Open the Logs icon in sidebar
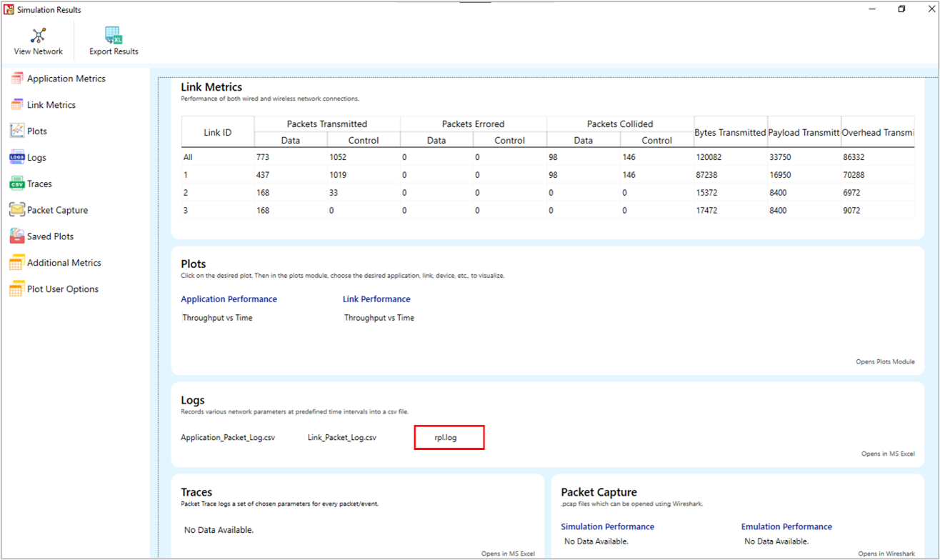Screen dimensions: 940x560 click(16, 158)
